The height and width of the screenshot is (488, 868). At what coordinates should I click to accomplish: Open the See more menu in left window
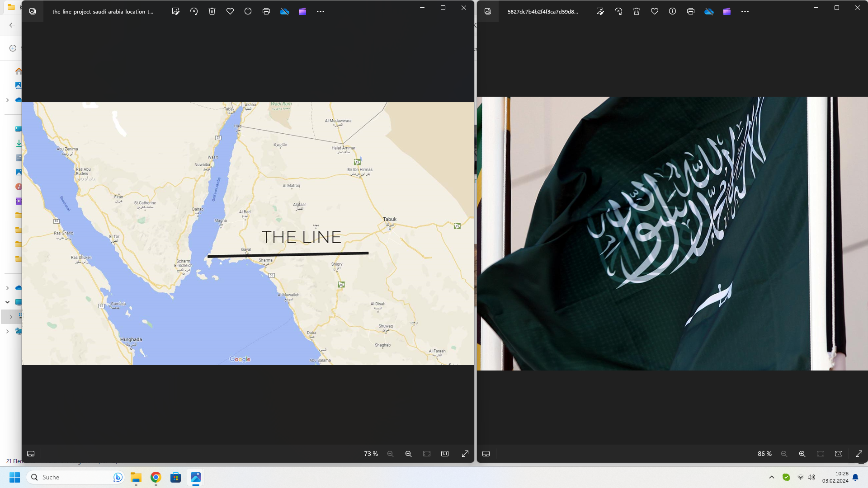coord(321,12)
